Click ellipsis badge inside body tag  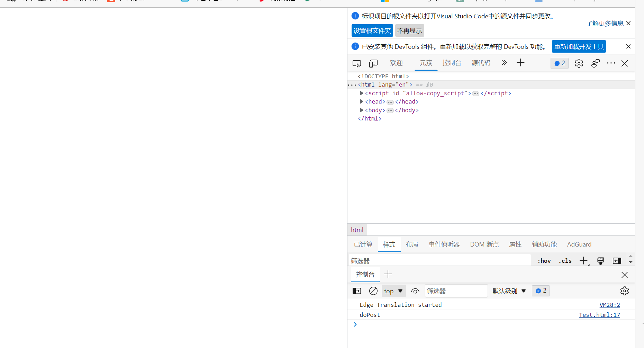[390, 110]
